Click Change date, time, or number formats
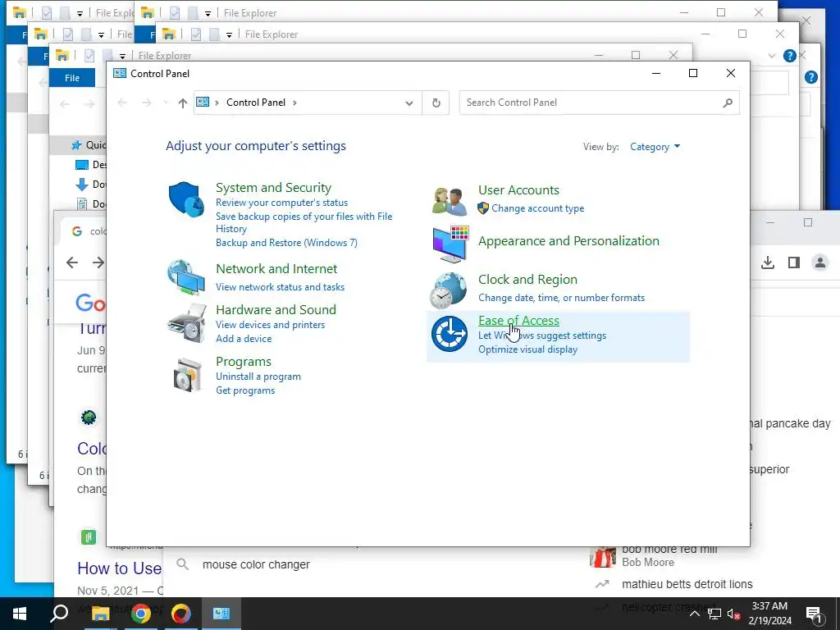Viewport: 840px width, 630px height. tap(561, 298)
